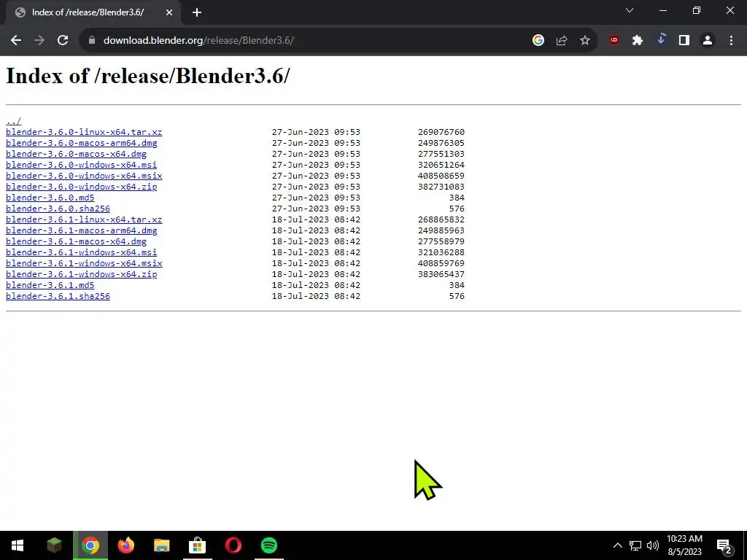Click the Google icon in address bar
Screen dimensions: 747x560
[x=538, y=41]
